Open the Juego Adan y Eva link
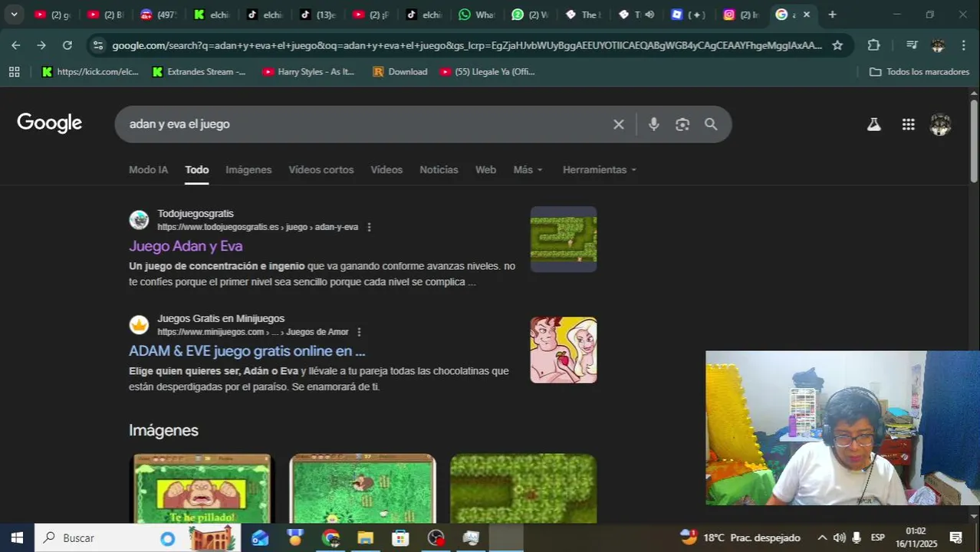The height and width of the screenshot is (552, 980). pyautogui.click(x=186, y=246)
